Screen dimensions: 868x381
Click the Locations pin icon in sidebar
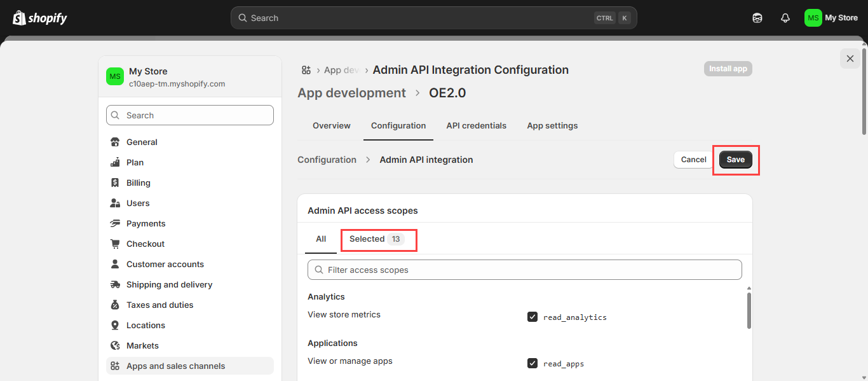pos(115,325)
